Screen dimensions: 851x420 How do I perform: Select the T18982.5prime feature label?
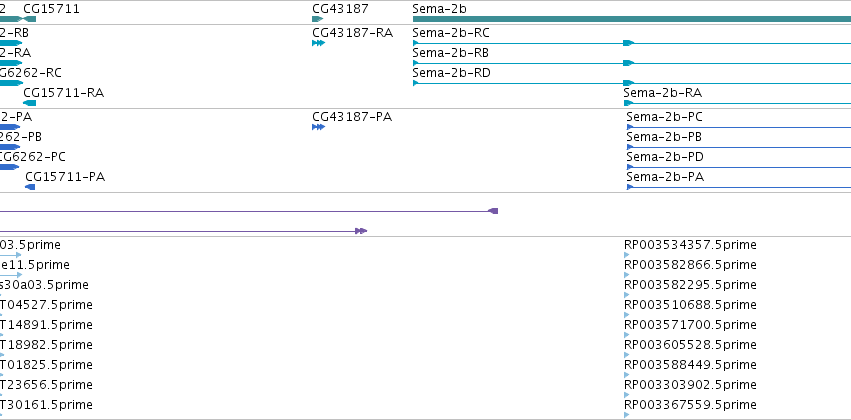(x=46, y=345)
